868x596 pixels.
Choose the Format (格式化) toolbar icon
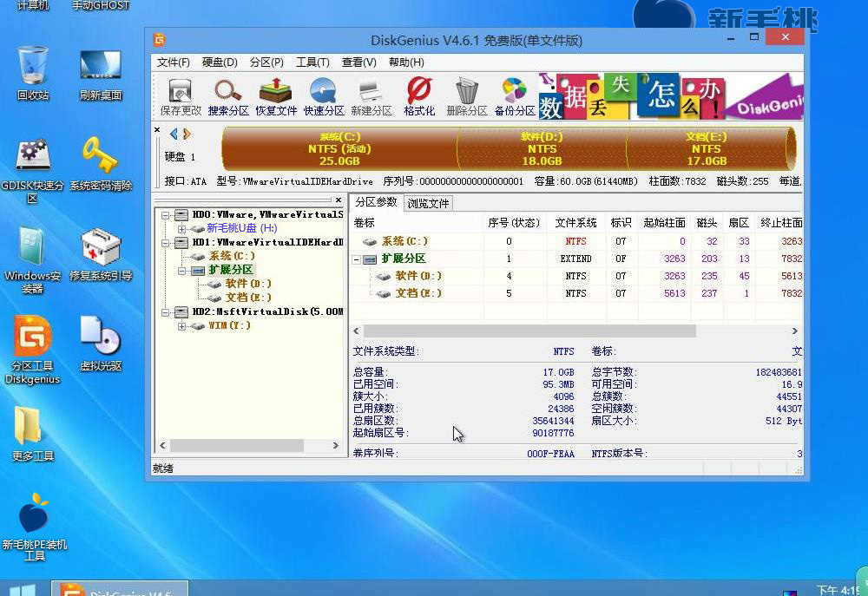tap(419, 97)
